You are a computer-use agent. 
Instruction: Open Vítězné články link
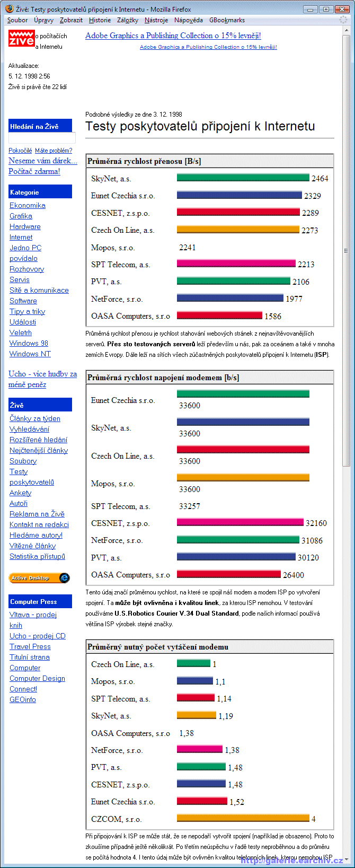tap(32, 546)
